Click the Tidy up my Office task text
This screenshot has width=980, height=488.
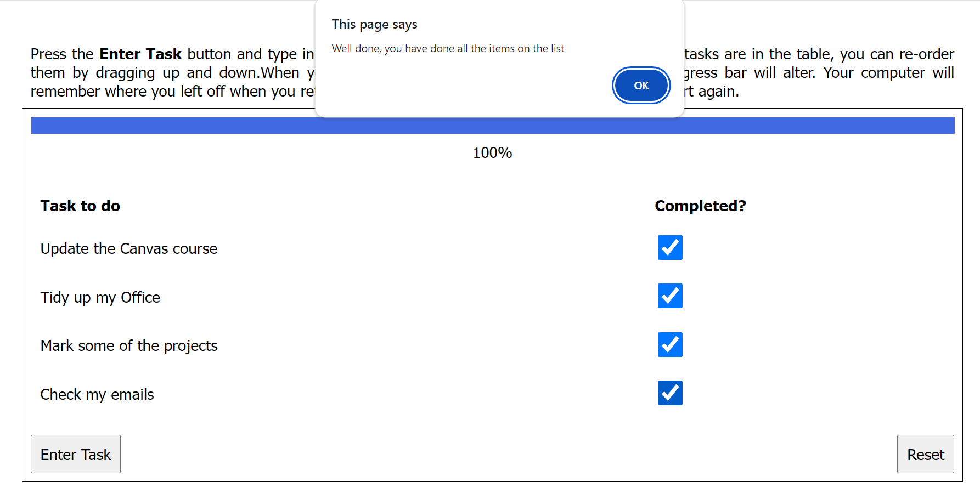100,298
